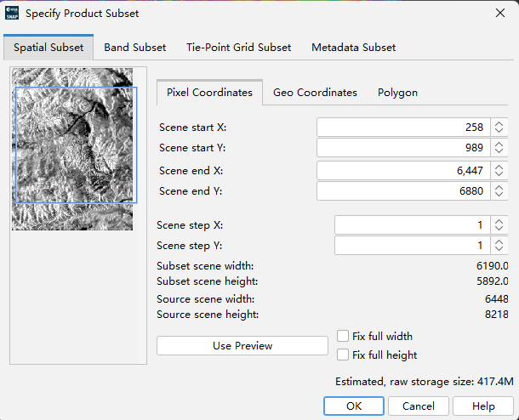Enable the Fix full height checkbox
This screenshot has height=420, width=519.
coord(343,355)
